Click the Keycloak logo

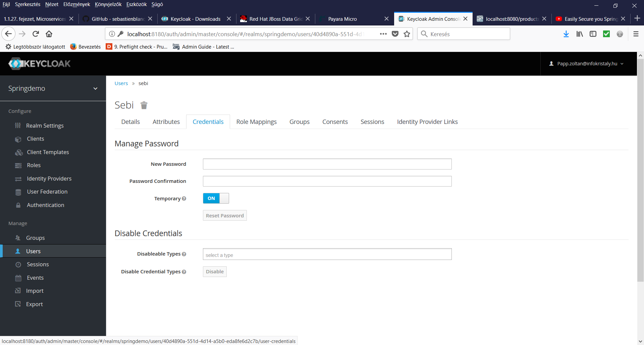coord(40,64)
